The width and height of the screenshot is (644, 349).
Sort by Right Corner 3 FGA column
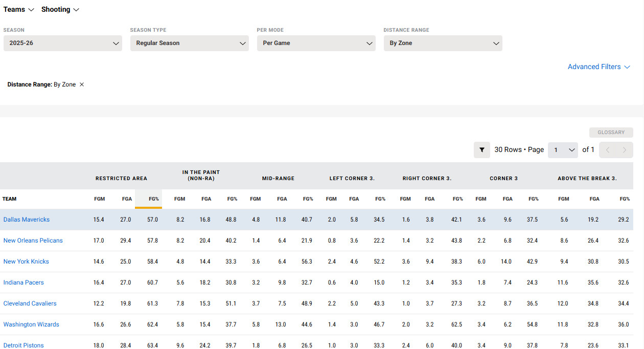click(429, 199)
